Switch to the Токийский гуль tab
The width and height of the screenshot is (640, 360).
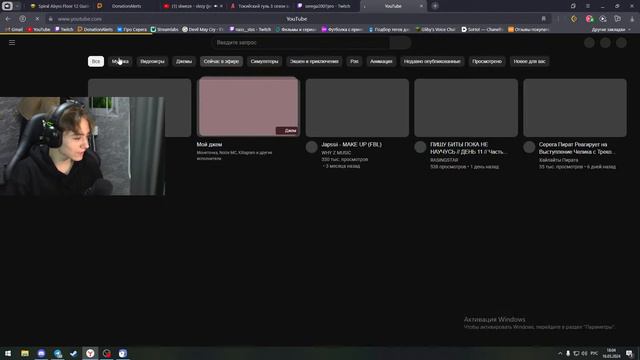(260, 6)
